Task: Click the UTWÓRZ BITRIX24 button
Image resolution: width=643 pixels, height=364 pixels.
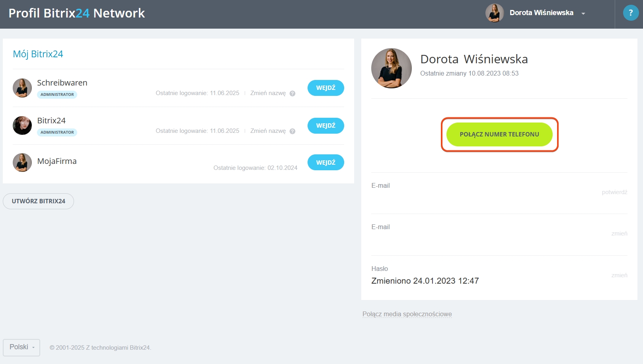Action: (38, 201)
